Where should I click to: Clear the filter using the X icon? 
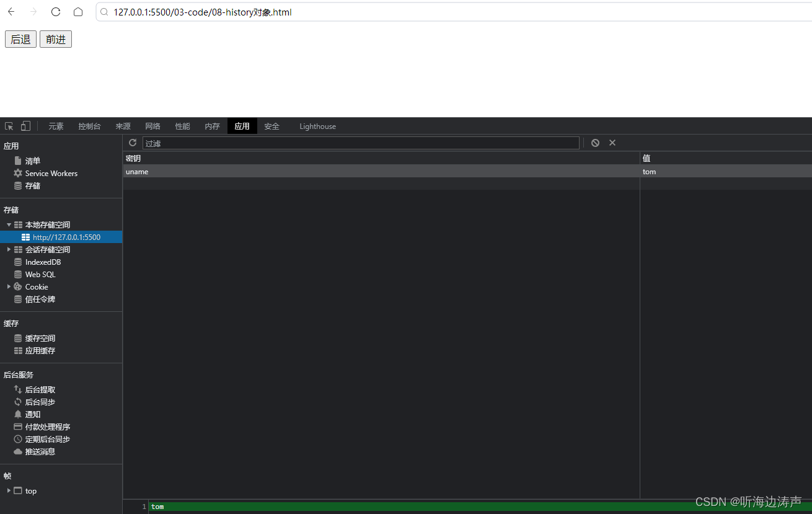tap(612, 143)
